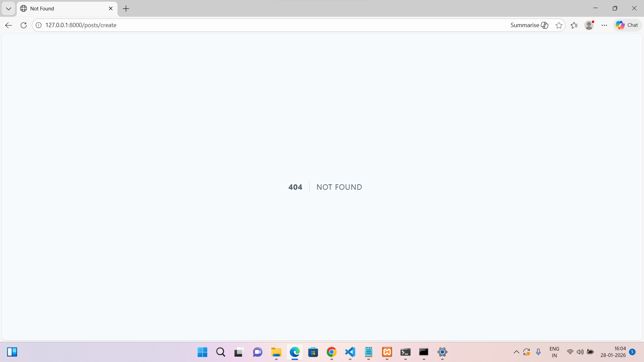
Task: Summarise this page with Copilot
Action: (529, 25)
